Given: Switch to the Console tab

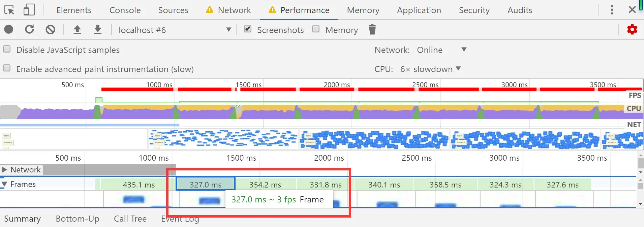Looking at the screenshot, I should (125, 10).
